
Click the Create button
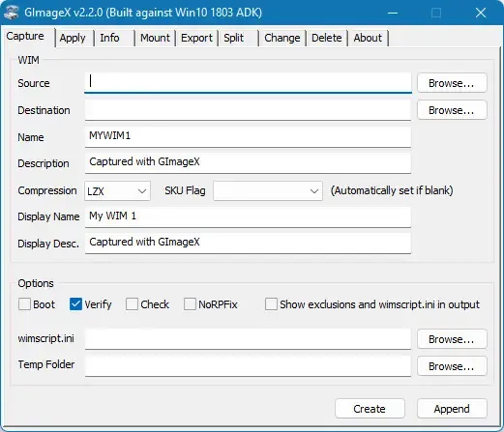point(370,409)
